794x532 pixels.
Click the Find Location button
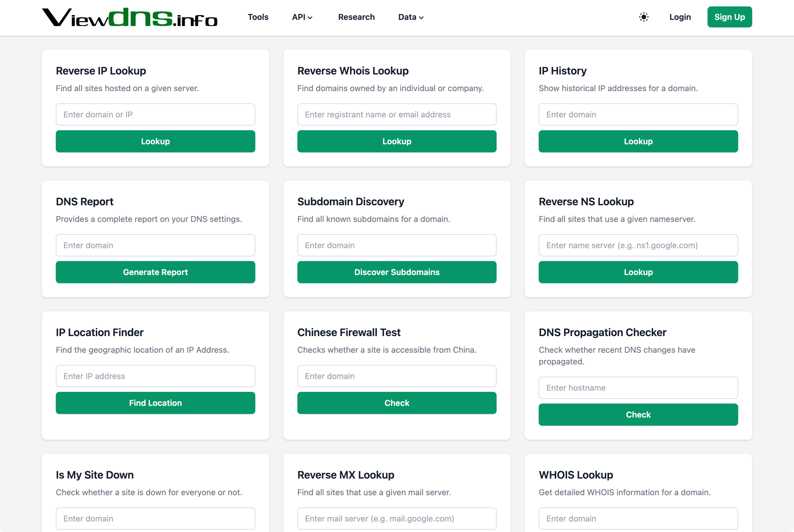pyautogui.click(x=155, y=403)
